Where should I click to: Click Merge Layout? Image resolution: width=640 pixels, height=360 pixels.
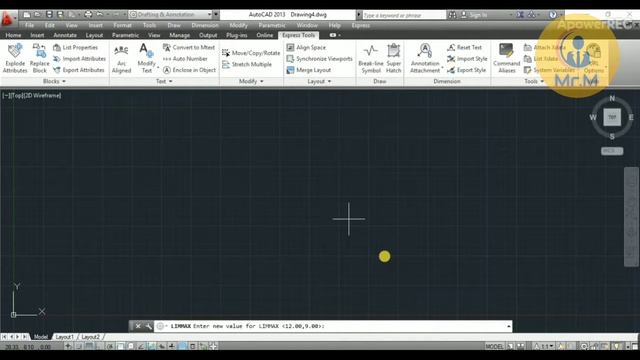[309, 70]
